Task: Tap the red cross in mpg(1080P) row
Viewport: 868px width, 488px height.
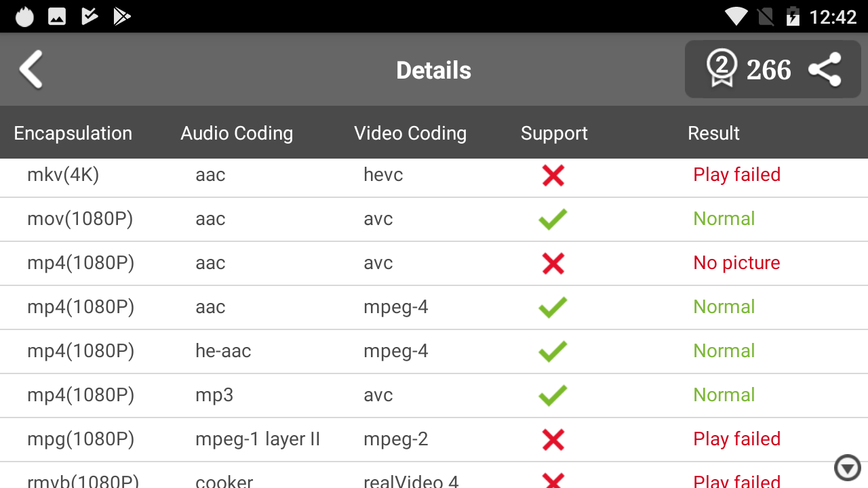Action: click(553, 440)
